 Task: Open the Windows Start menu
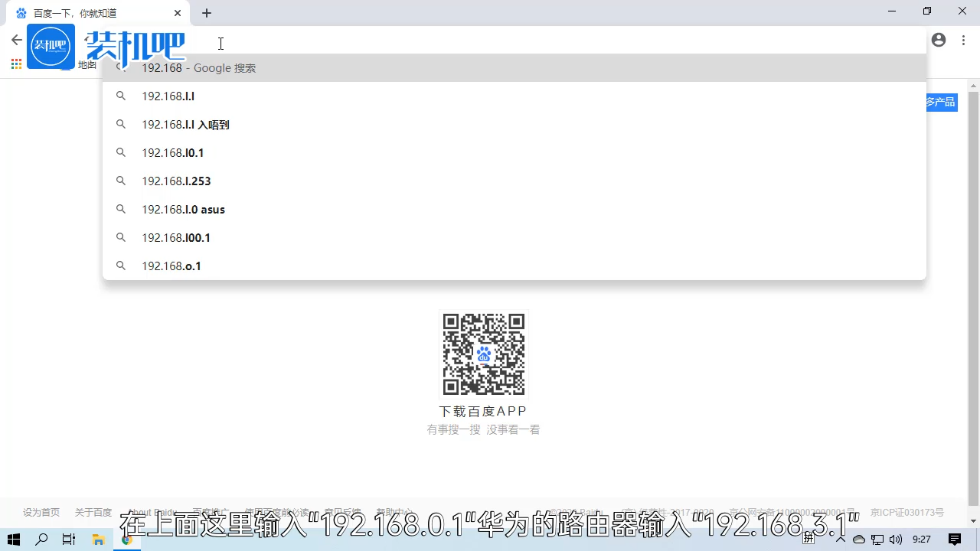pos(14,540)
